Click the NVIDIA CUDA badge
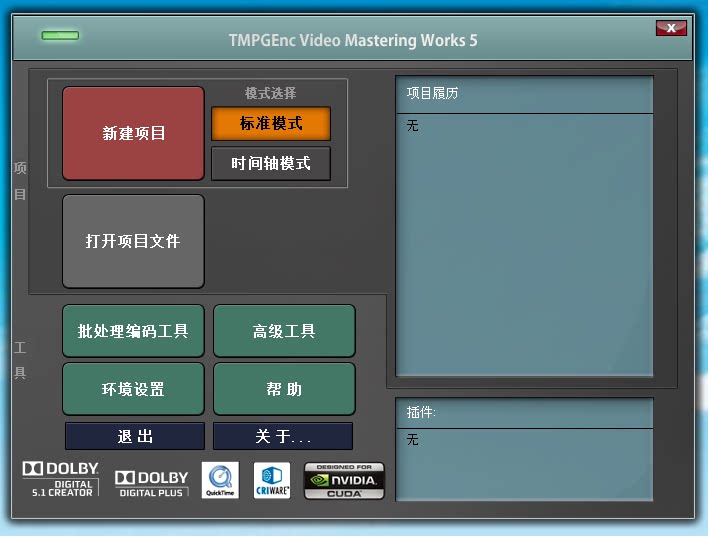This screenshot has height=536, width=708. pyautogui.click(x=344, y=480)
